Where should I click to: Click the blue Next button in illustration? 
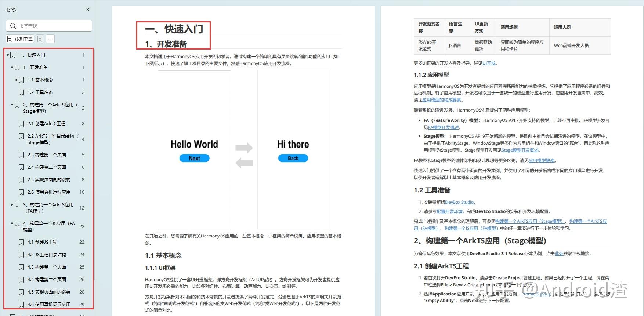[194, 158]
